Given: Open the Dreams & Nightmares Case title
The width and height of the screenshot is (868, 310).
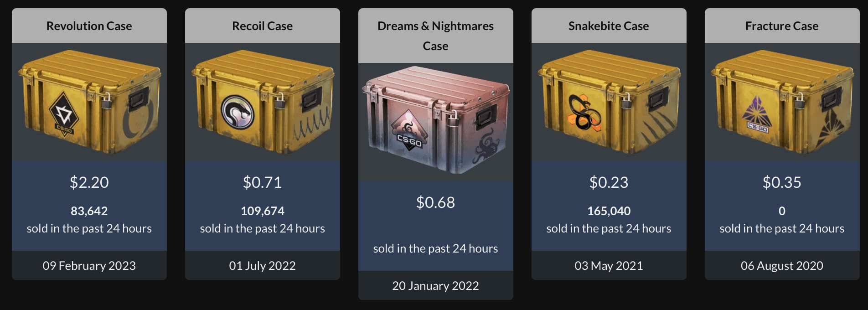Looking at the screenshot, I should tap(435, 36).
